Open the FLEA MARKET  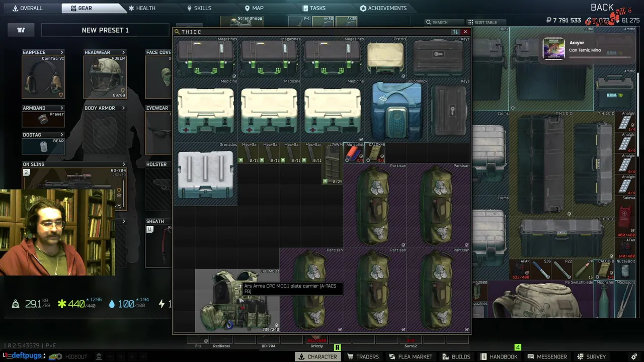[411, 356]
